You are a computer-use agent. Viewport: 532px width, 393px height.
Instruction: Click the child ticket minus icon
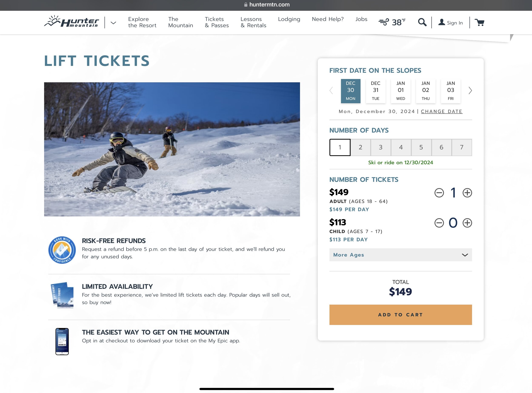[439, 223]
